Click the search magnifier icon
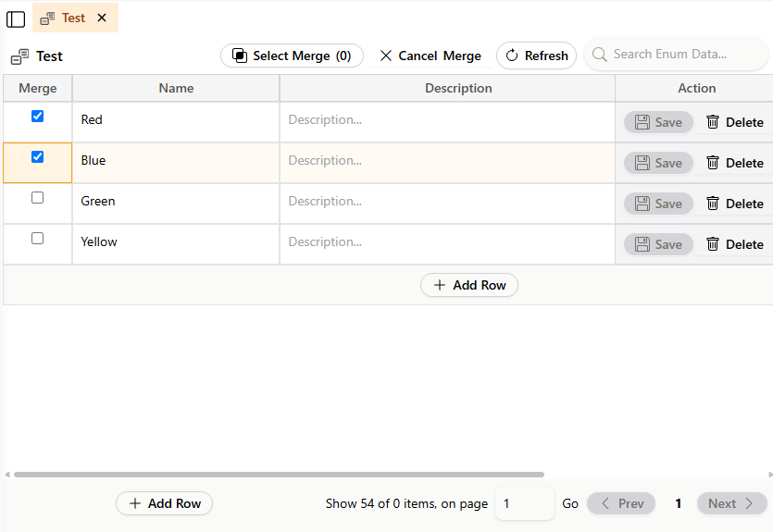Screen dimensions: 773x532 (599, 55)
